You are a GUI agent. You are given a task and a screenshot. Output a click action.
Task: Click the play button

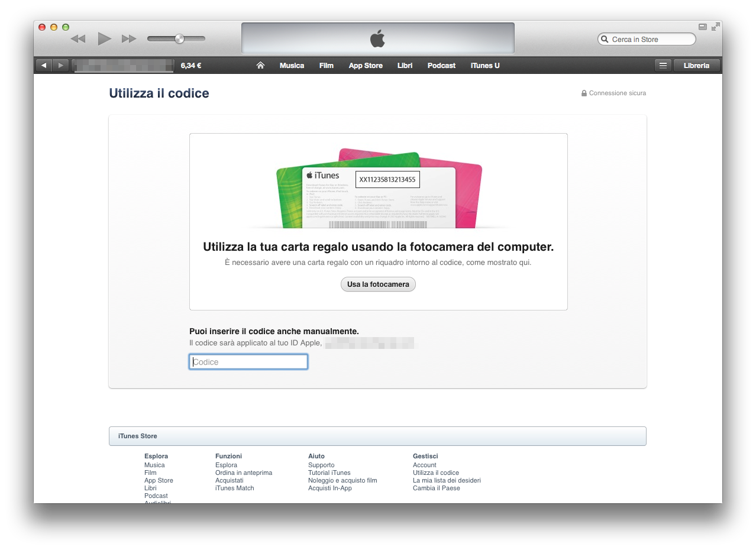click(105, 39)
